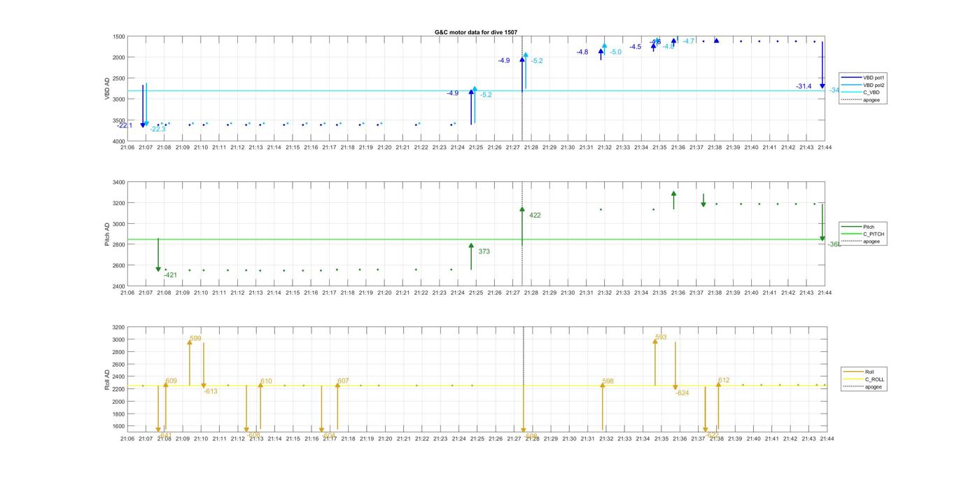Click the "4000" tick on the VBD axis
980x485 pixels.
(119, 141)
